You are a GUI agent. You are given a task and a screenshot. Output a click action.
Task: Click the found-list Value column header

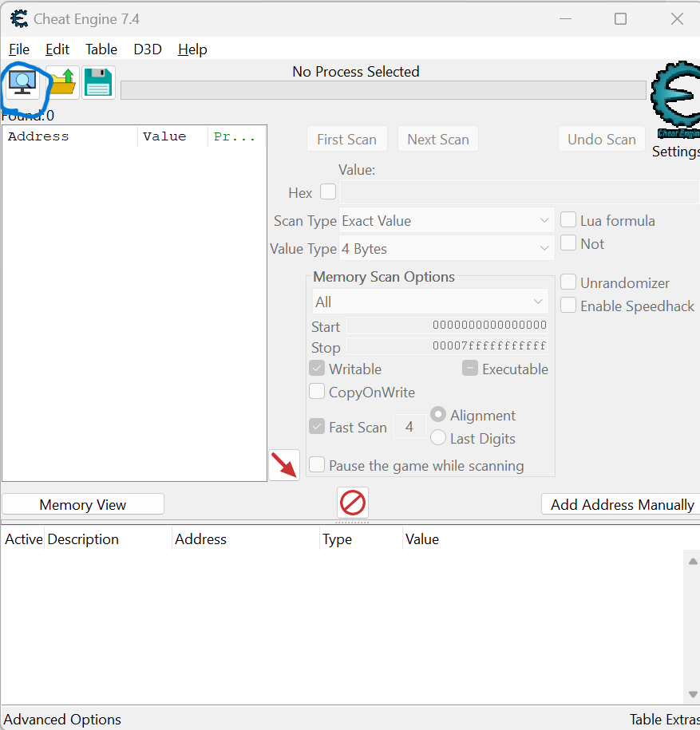pyautogui.click(x=172, y=136)
